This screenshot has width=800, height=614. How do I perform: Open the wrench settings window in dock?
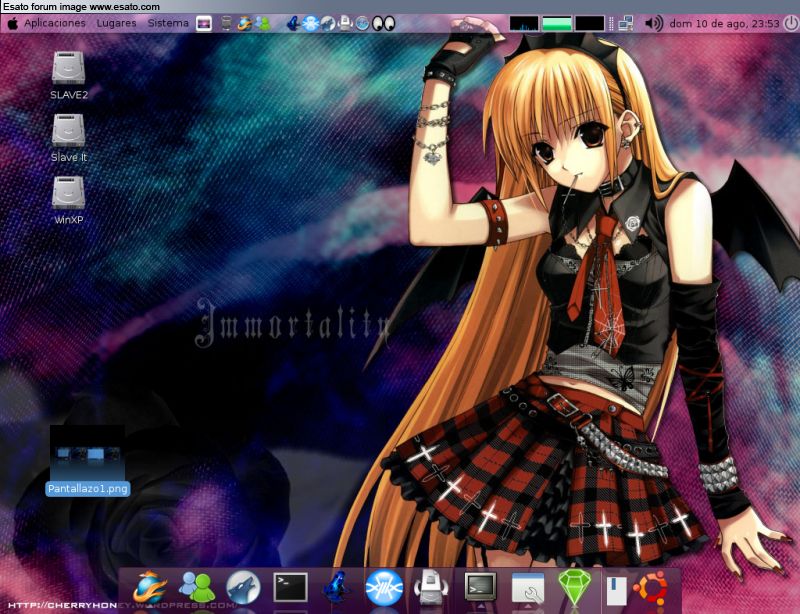(x=528, y=588)
